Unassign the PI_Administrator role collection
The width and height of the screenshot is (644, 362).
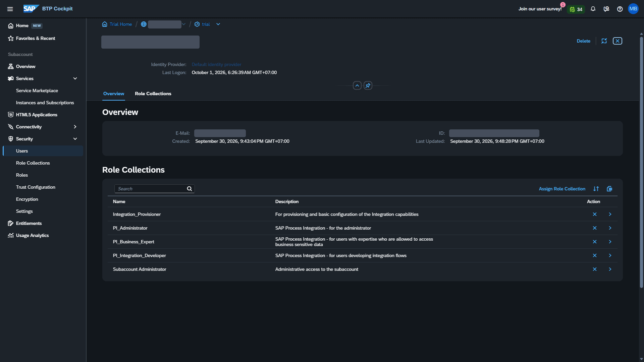(595, 228)
